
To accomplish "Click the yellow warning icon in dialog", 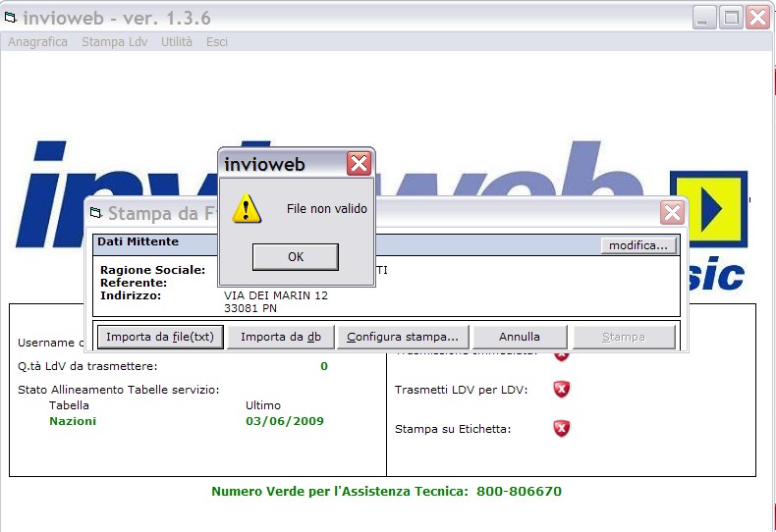I will [x=247, y=208].
